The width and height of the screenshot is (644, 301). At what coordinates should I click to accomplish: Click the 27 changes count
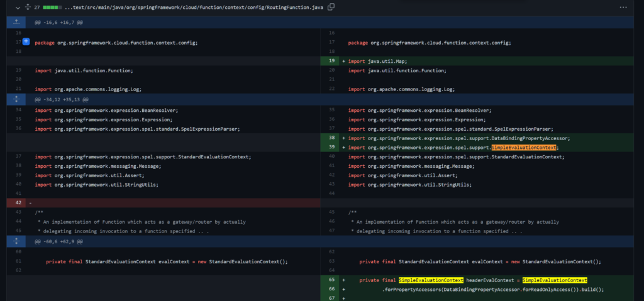click(37, 8)
